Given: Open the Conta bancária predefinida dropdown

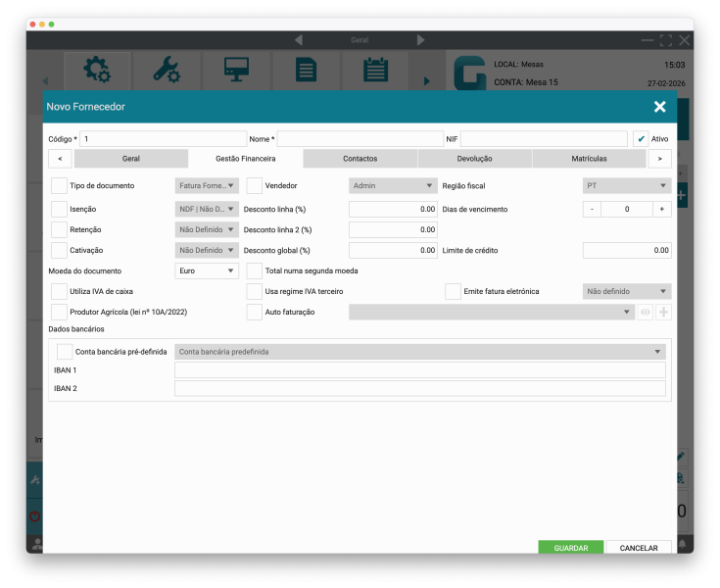Looking at the screenshot, I should (419, 352).
